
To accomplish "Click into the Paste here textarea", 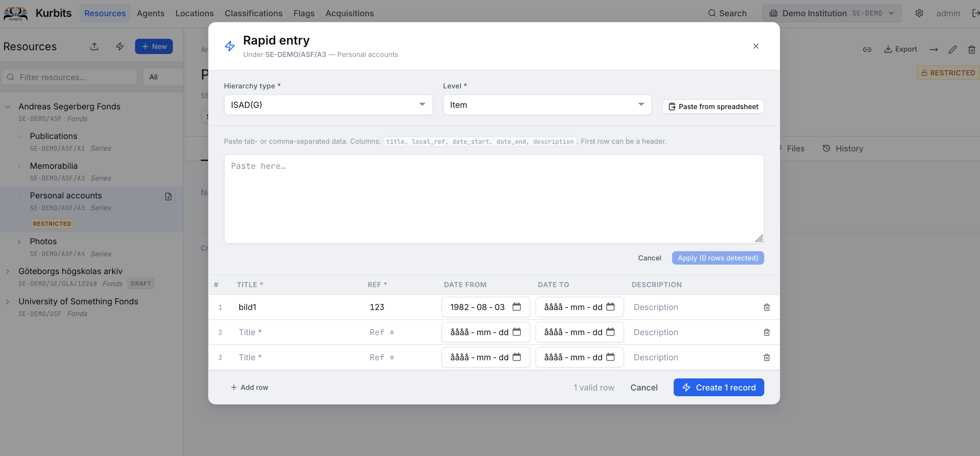I will (494, 199).
